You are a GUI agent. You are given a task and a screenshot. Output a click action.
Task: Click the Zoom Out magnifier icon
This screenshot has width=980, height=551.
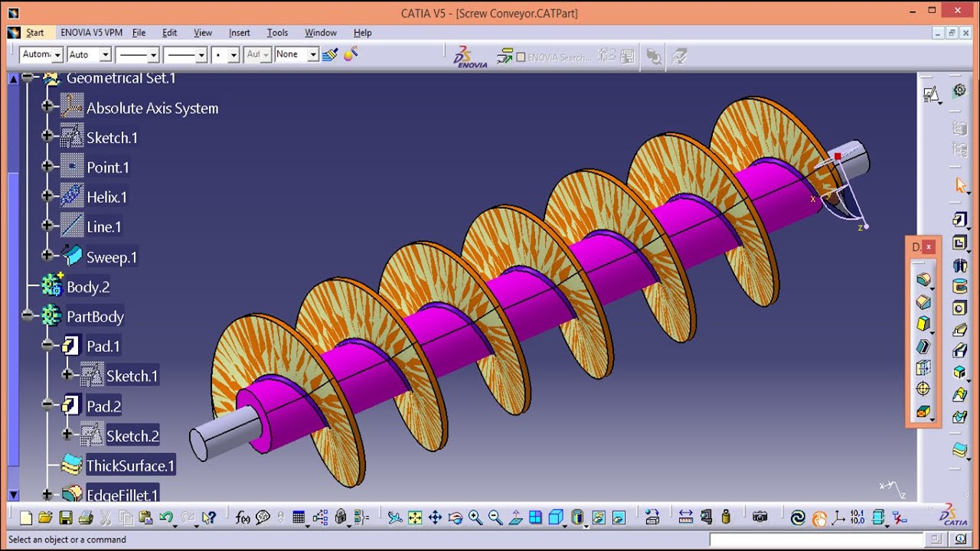coord(495,518)
